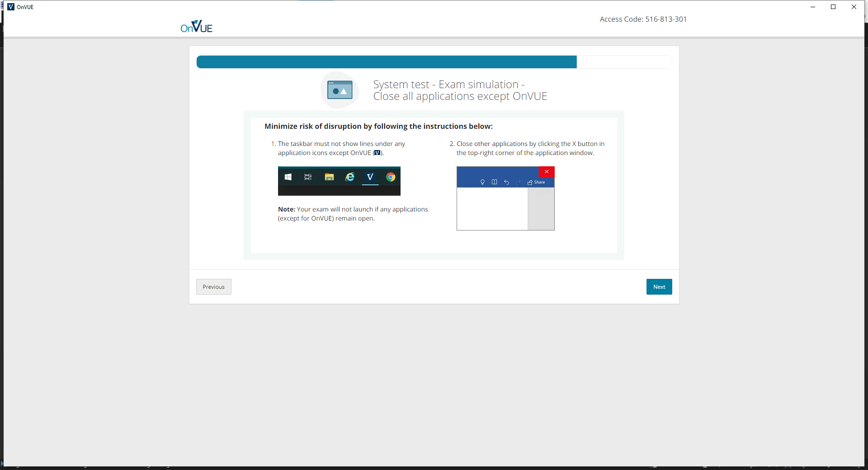Viewport: 868px width, 470px height.
Task: Close the OnVUE window
Action: click(854, 7)
